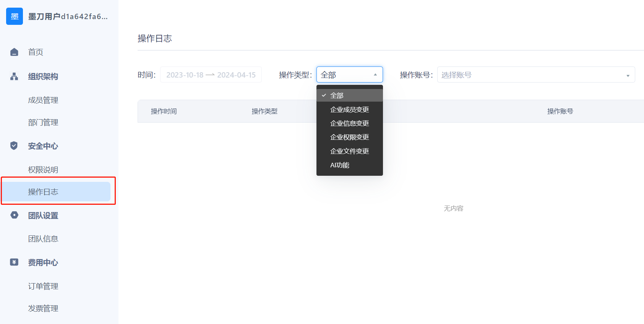Click the blue 墨刀 logo icon

(15, 16)
